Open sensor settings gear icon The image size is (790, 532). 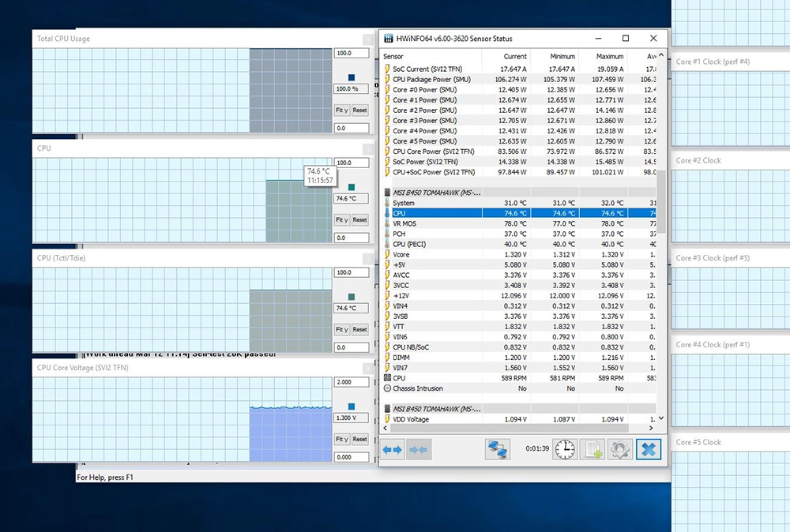click(619, 449)
